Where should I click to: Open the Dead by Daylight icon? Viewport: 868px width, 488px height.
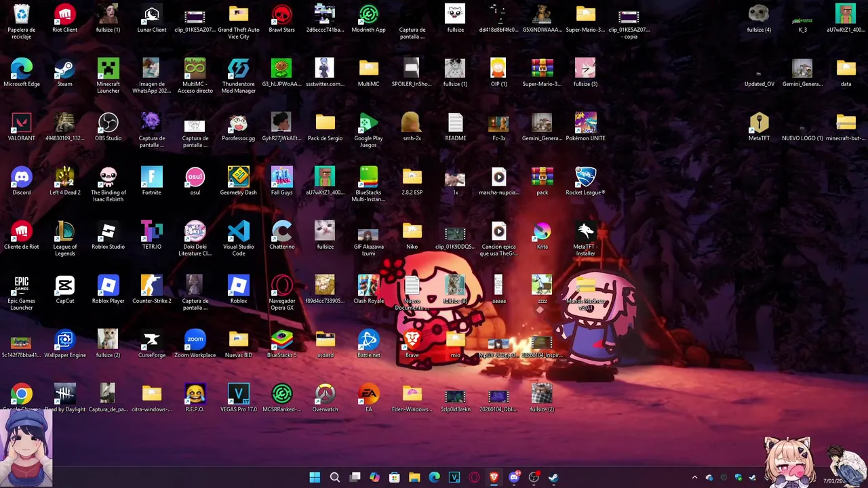[65, 394]
